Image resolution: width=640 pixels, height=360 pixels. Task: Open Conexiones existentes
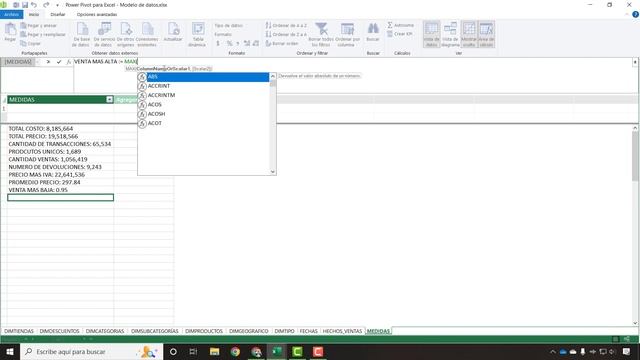[x=147, y=34]
